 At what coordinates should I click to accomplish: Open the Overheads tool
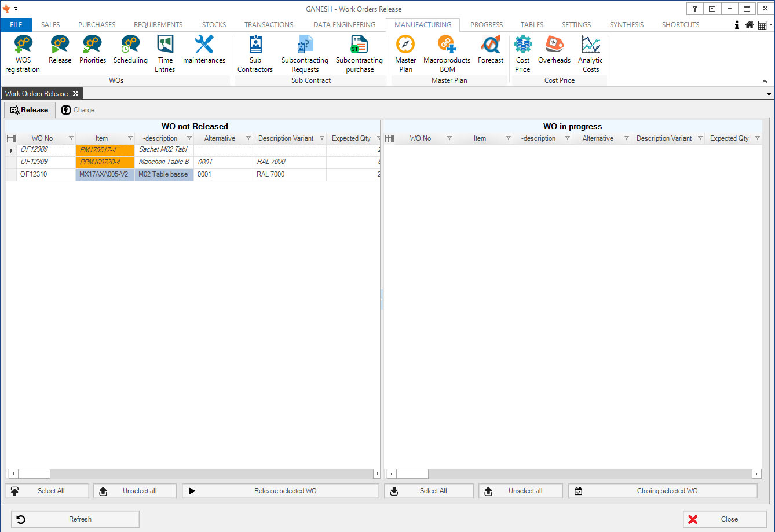point(554,50)
